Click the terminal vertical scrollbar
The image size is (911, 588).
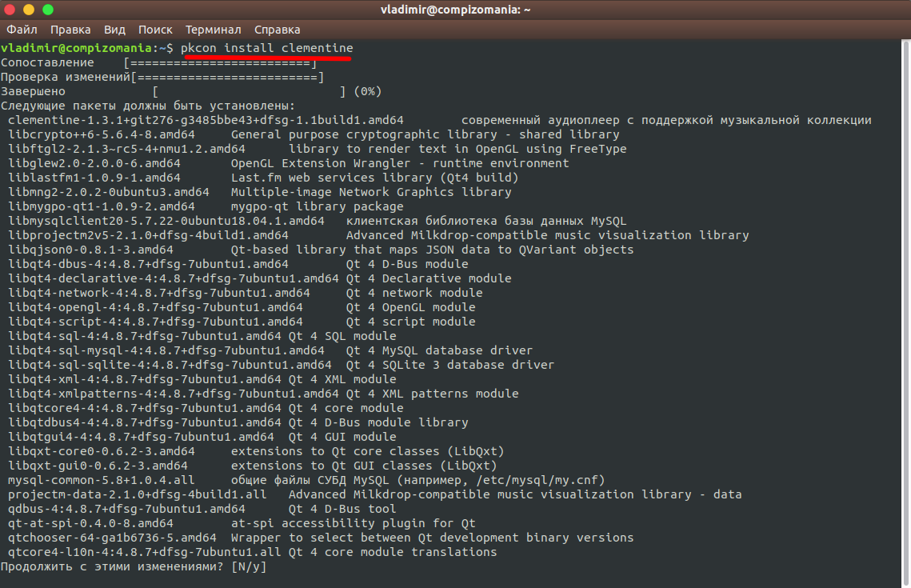coord(905,314)
